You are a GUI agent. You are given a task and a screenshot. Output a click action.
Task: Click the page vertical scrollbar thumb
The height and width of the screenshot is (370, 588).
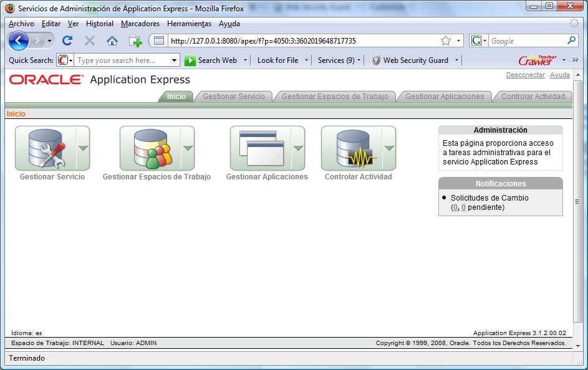(577, 201)
